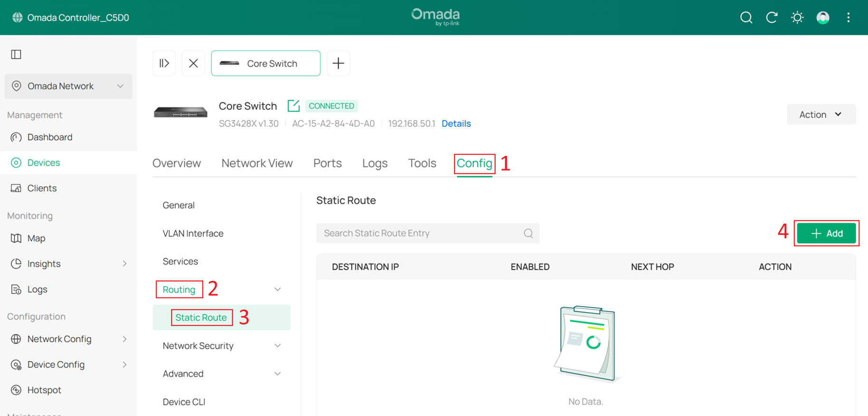The width and height of the screenshot is (868, 416).
Task: Click the NEXT HOP column header
Action: (x=652, y=267)
